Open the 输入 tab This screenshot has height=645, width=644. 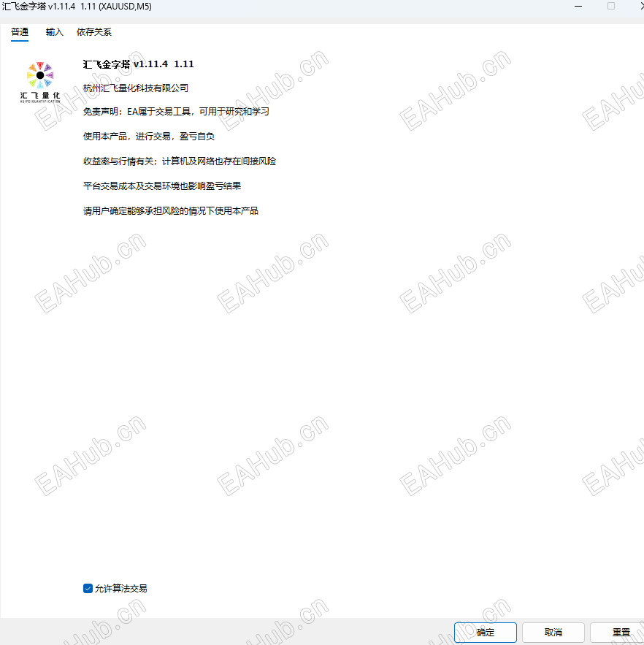pos(54,32)
